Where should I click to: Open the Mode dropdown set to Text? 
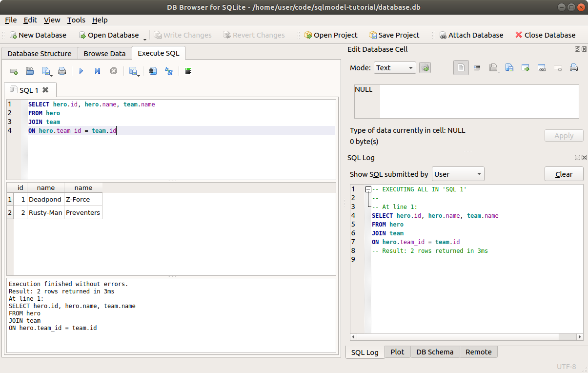tap(395, 68)
